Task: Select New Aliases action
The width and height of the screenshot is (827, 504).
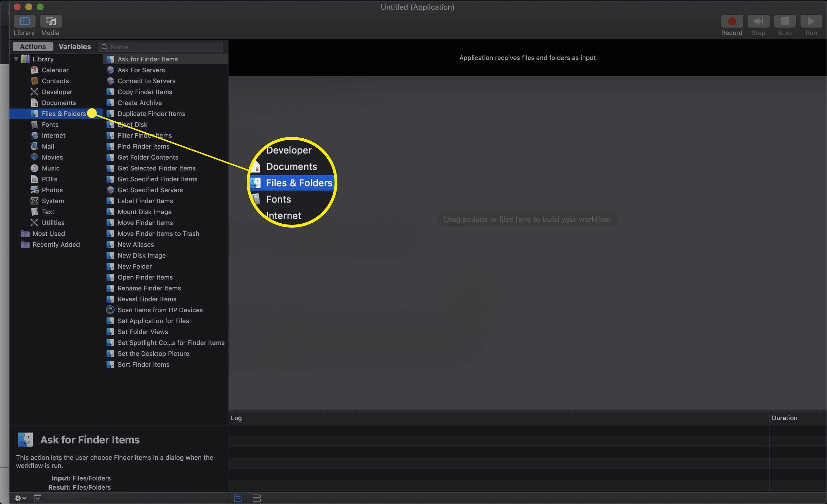Action: (x=166, y=244)
